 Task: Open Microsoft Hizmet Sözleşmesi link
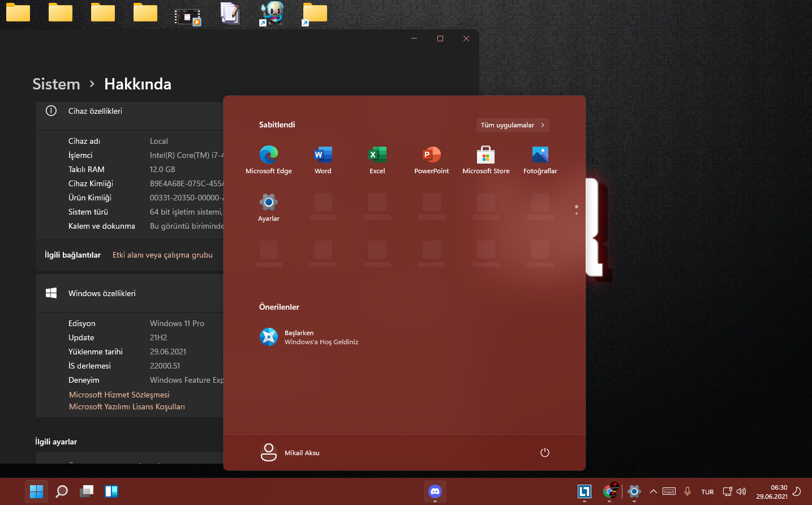click(x=119, y=395)
